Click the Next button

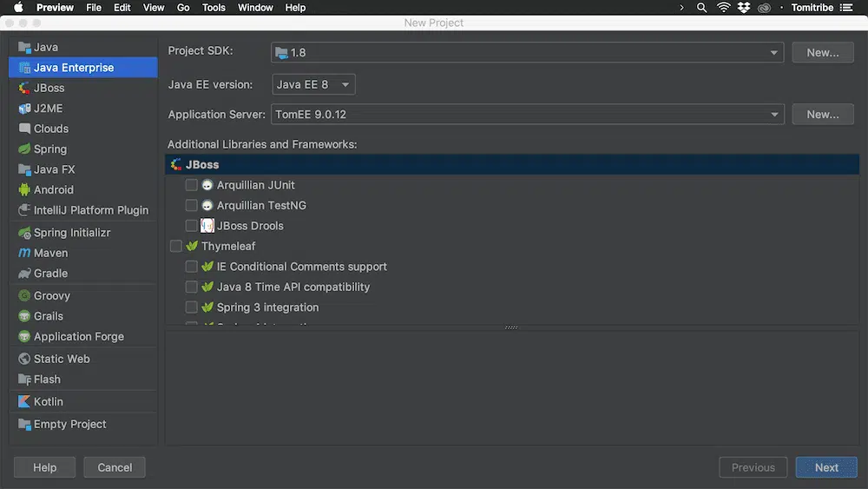point(825,467)
